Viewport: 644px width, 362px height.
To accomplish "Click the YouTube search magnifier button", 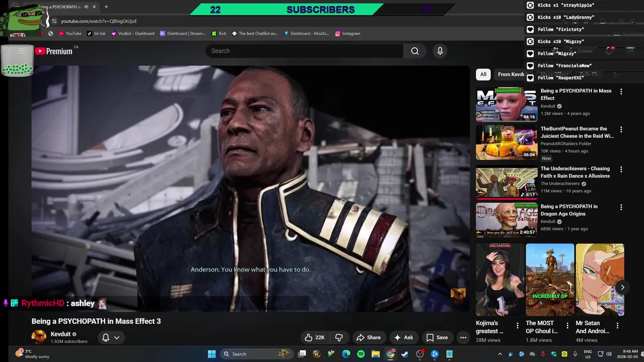I will coord(415,51).
